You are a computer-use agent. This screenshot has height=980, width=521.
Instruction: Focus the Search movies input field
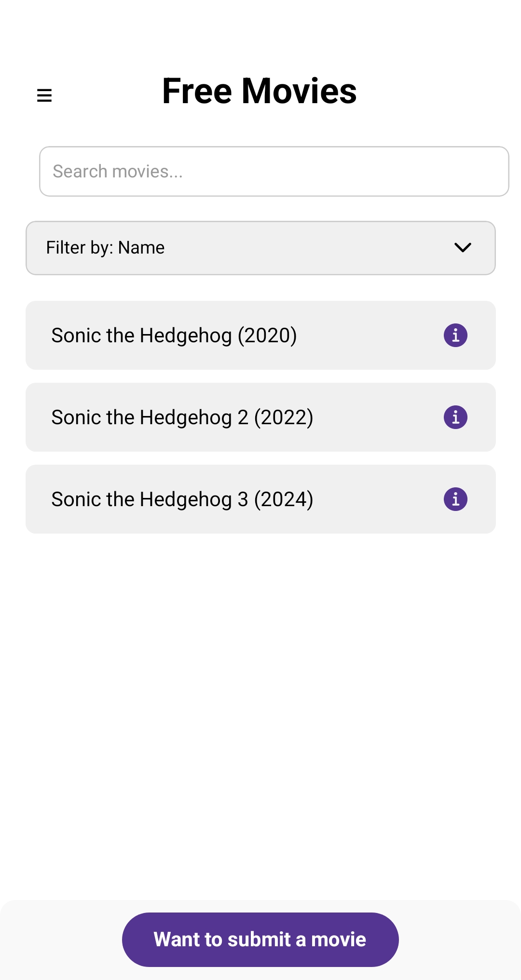[x=274, y=171]
